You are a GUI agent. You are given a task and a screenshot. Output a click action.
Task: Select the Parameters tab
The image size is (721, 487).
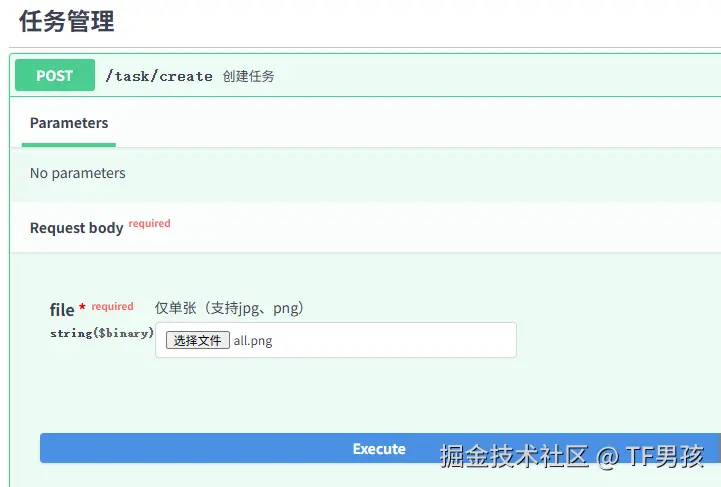[x=69, y=123]
